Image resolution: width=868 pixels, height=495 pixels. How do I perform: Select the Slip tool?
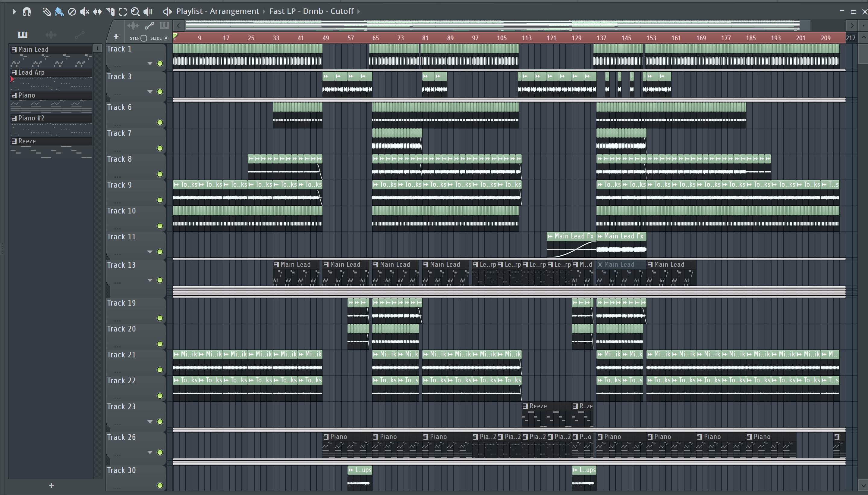coord(97,11)
